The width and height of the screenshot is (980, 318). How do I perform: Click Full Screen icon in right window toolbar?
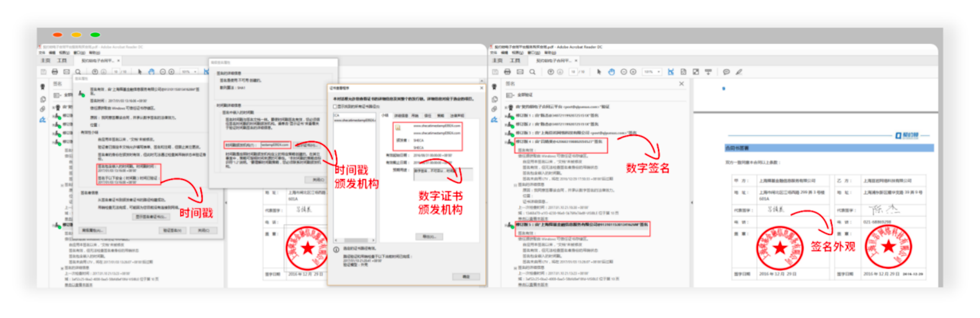pos(696,72)
